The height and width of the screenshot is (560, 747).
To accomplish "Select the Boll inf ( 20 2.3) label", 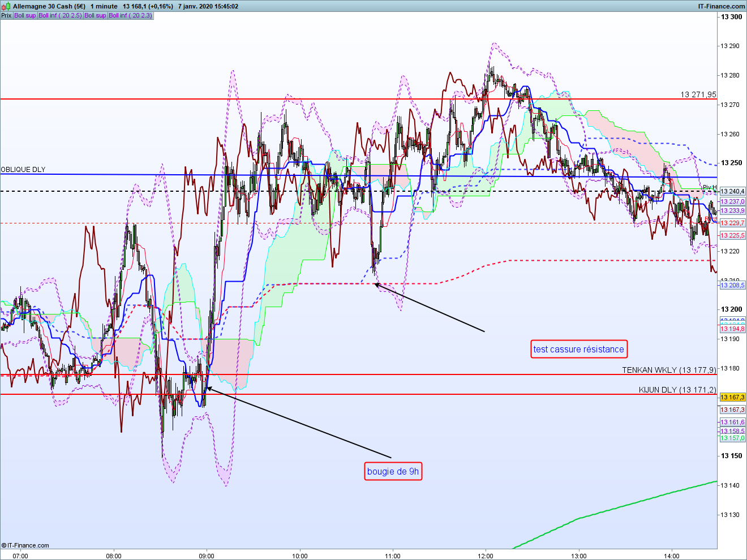I will pos(131,15).
